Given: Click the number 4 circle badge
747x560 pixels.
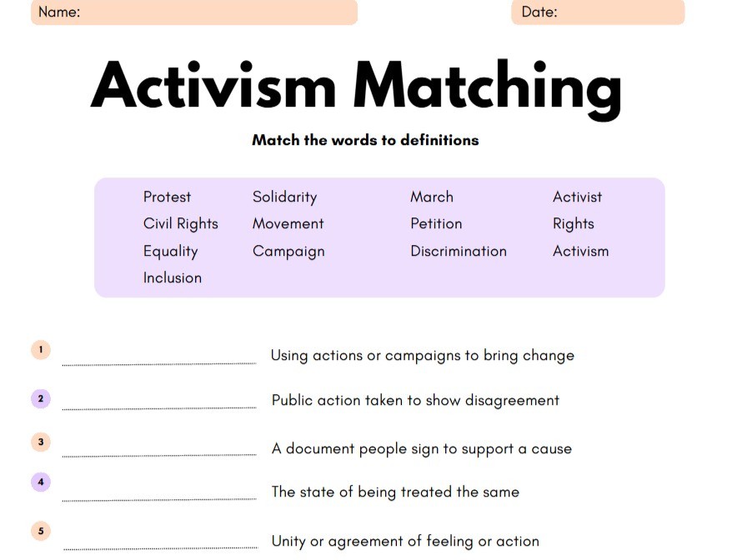Looking at the screenshot, I should (x=41, y=482).
